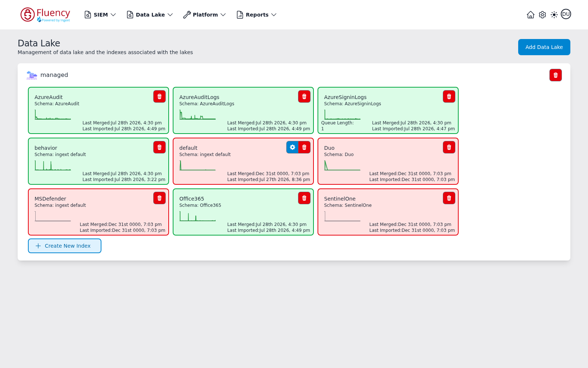Click the behavior sparkline chart

coord(53,166)
